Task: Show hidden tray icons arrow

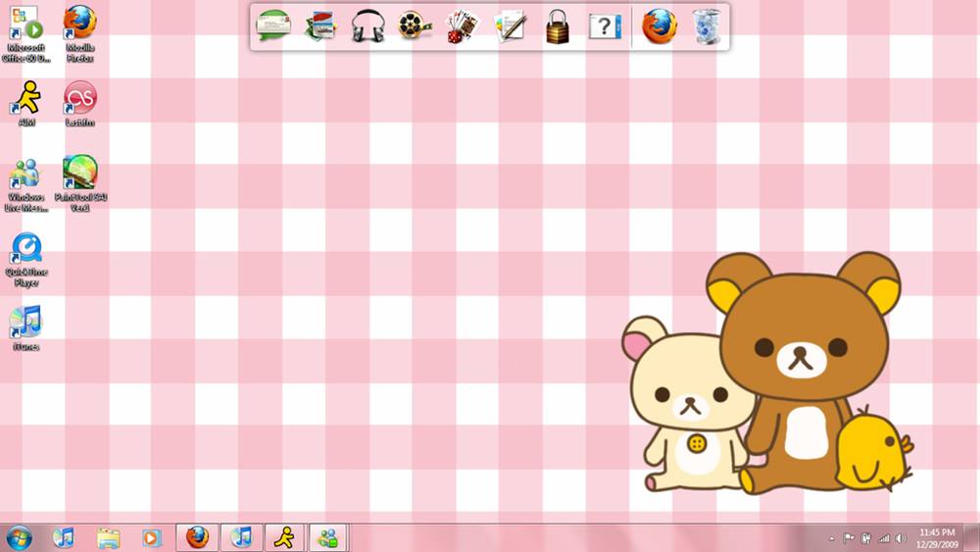Action: coord(832,538)
